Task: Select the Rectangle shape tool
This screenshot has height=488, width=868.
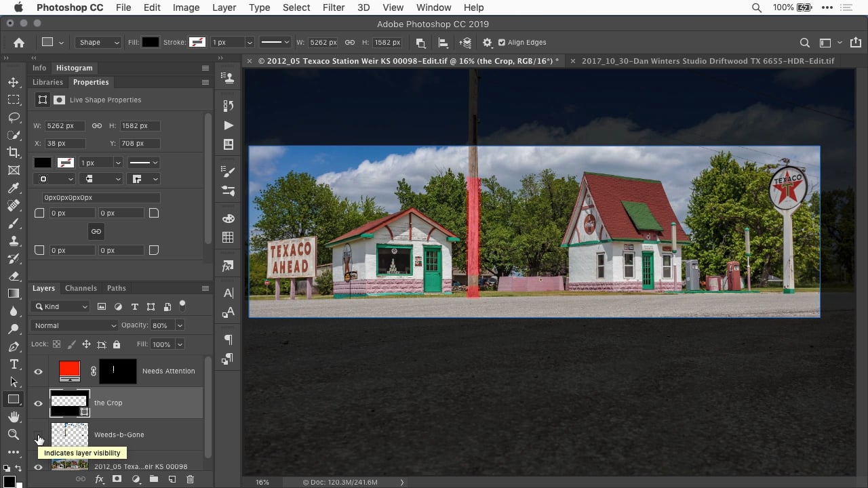Action: click(13, 399)
